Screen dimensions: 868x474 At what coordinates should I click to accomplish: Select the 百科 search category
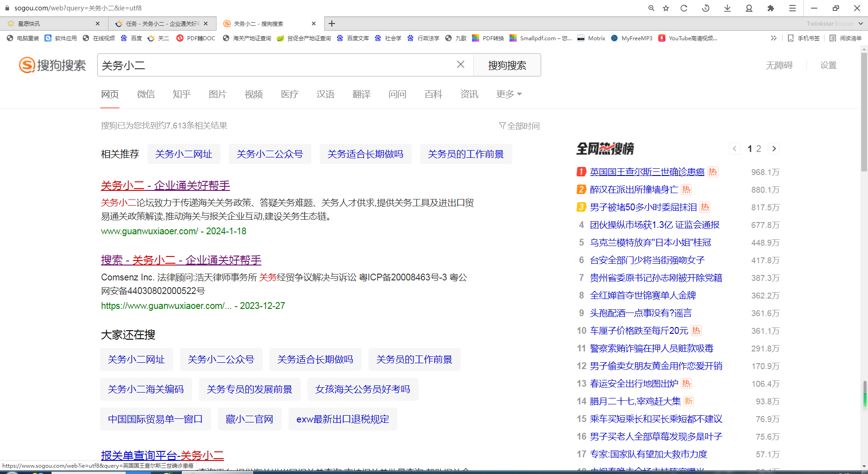(x=433, y=94)
